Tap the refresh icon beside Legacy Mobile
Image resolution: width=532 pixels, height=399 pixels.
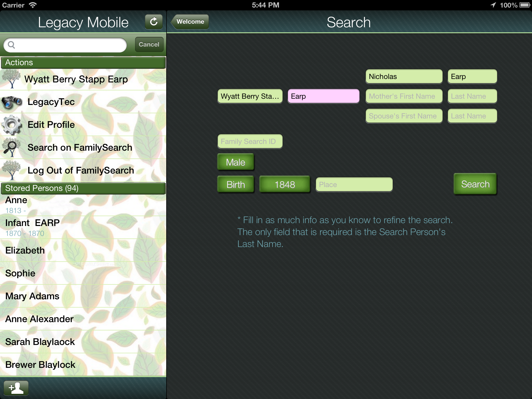click(154, 22)
